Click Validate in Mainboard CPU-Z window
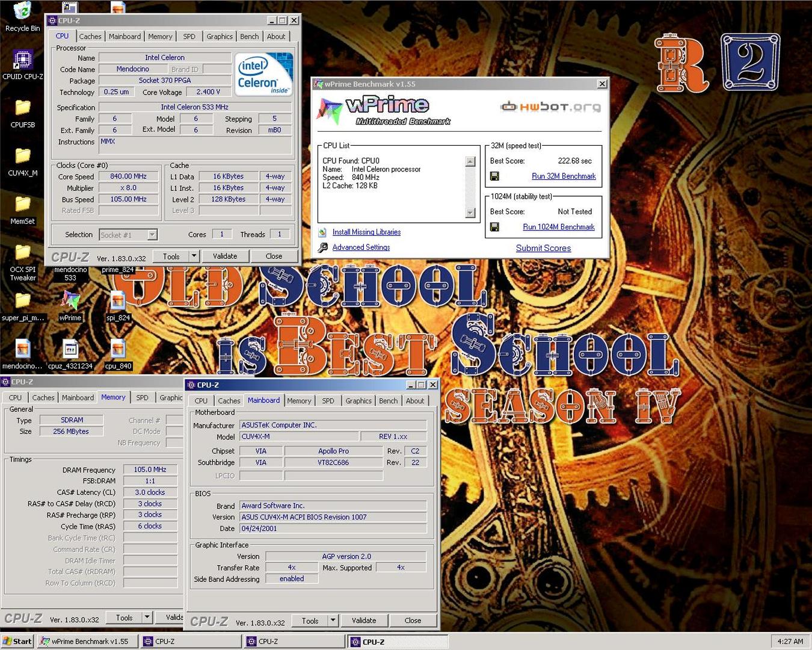812x650 pixels. tap(364, 621)
